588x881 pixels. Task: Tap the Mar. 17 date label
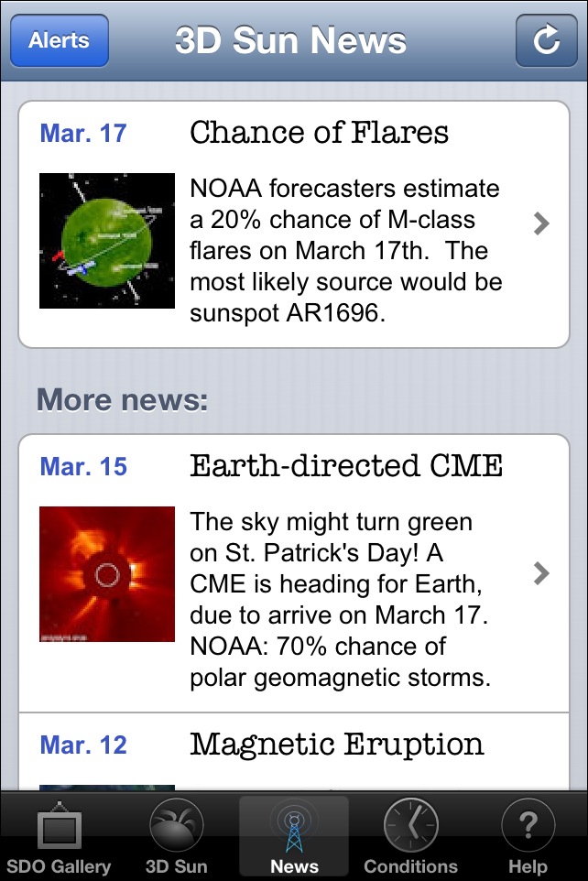[83, 134]
